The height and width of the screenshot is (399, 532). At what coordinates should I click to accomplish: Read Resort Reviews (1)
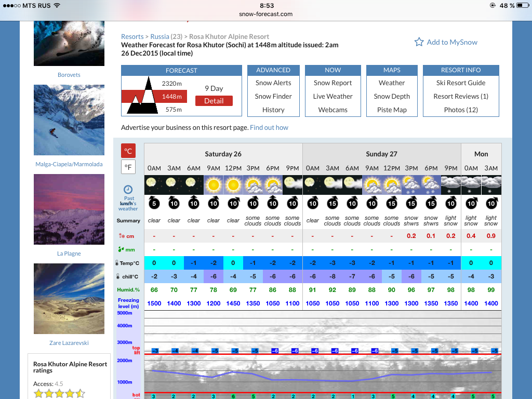tap(461, 96)
